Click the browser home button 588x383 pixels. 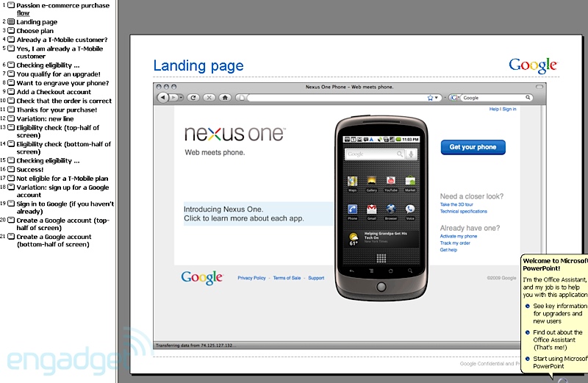click(x=226, y=97)
